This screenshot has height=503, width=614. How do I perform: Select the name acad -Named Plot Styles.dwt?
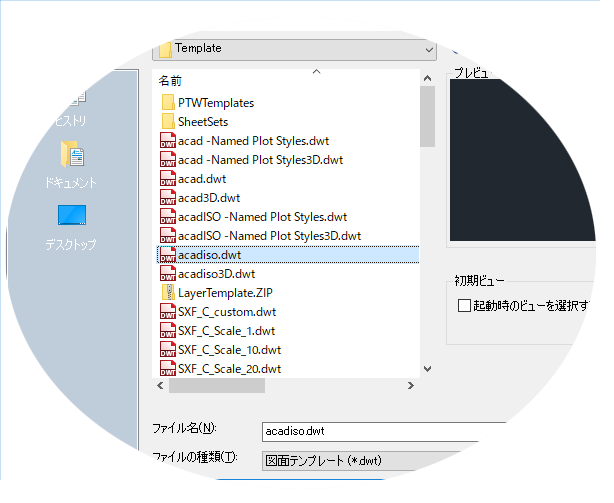(253, 141)
